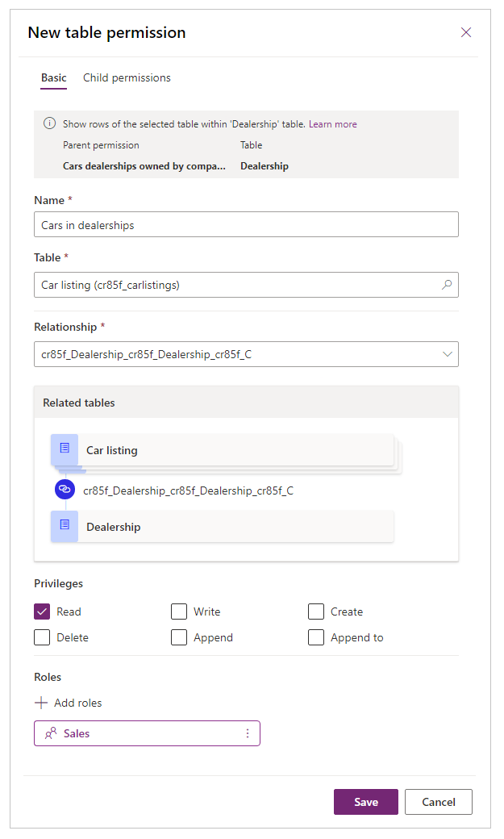Click the relationship name text under Related tables

(189, 490)
